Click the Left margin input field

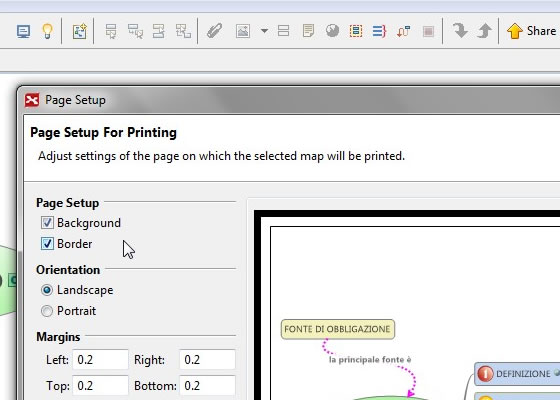click(100, 359)
